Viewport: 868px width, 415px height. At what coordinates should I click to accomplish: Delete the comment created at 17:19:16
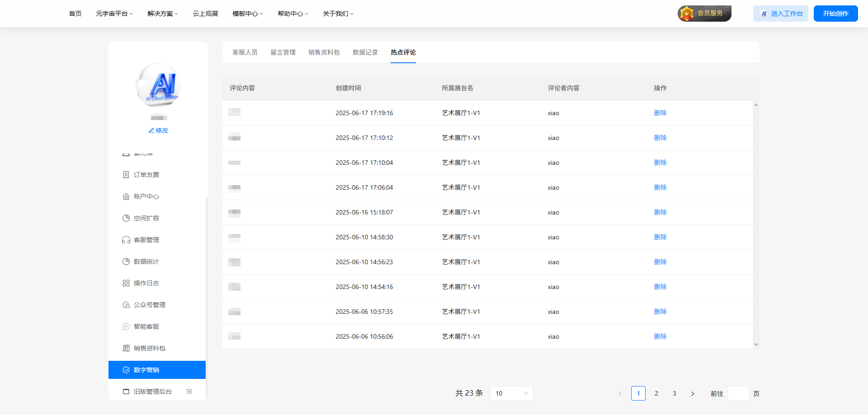pos(660,113)
